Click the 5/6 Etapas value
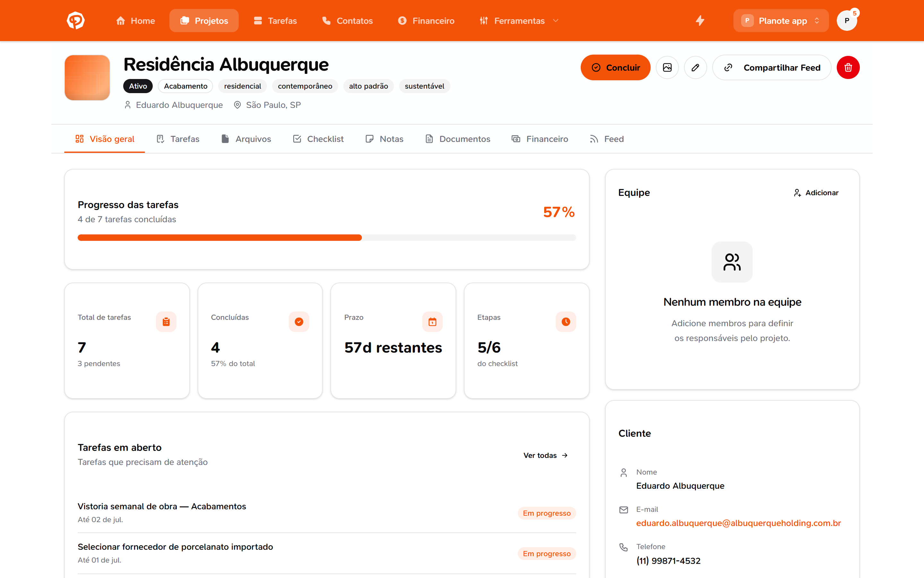This screenshot has width=924, height=578. click(489, 348)
